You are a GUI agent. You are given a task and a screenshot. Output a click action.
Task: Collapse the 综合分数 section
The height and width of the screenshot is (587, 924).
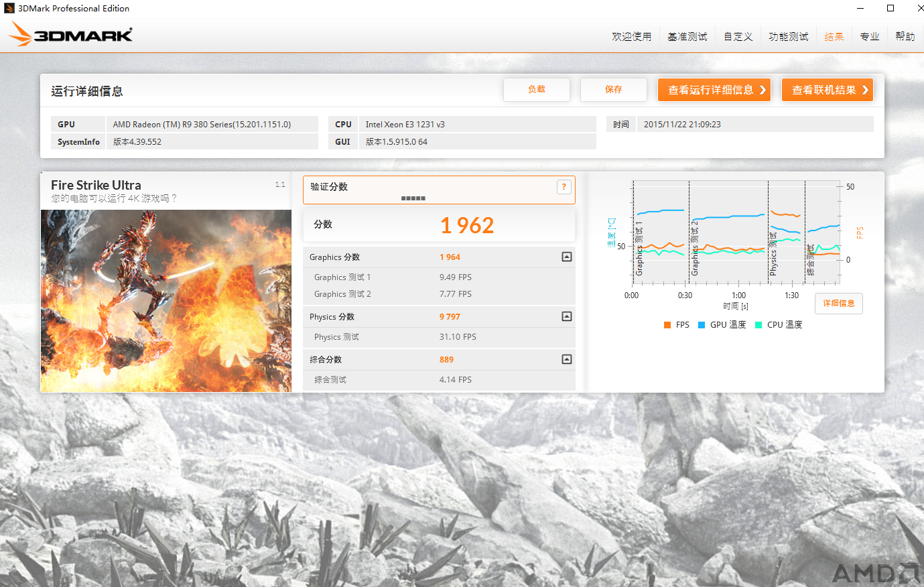(x=567, y=359)
